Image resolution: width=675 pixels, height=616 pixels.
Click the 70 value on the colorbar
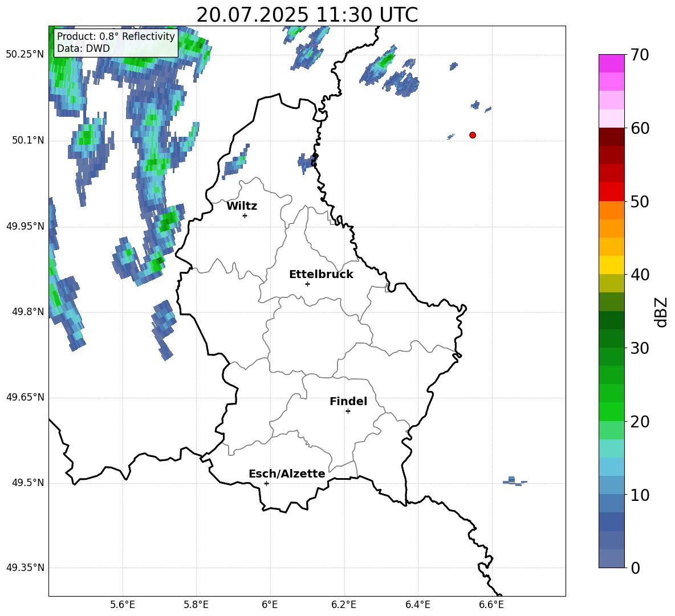640,55
